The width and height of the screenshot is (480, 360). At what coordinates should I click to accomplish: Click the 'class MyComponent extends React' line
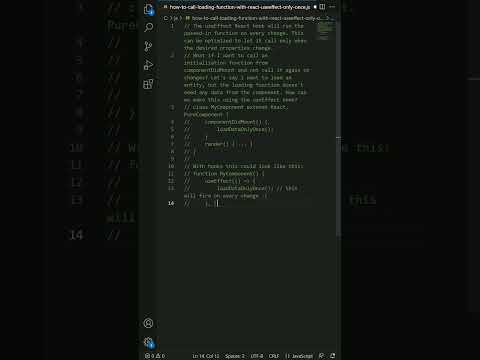pyautogui.click(x=236, y=107)
